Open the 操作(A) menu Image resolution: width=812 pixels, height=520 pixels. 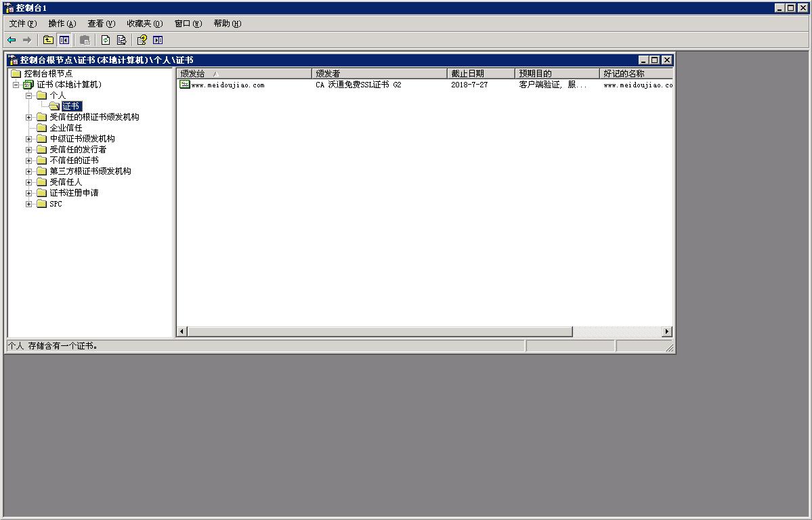coord(62,24)
